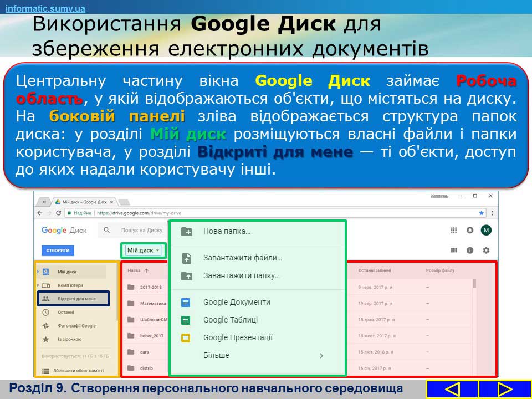This screenshot has height=399, width=532.
Task: Click browser reload icon
Action: (x=58, y=213)
